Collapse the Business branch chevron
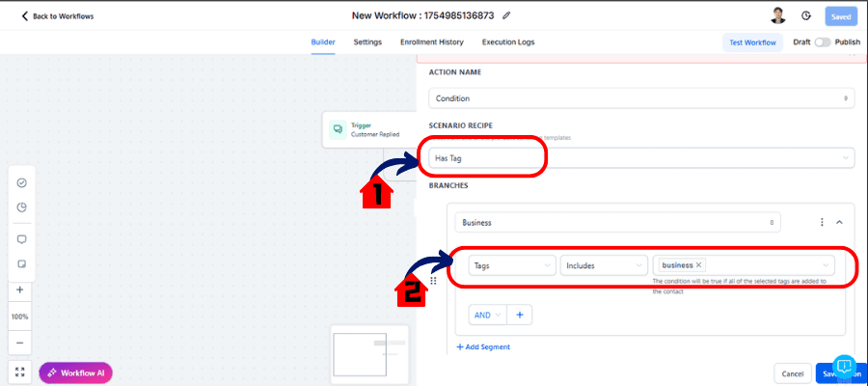 pyautogui.click(x=839, y=222)
